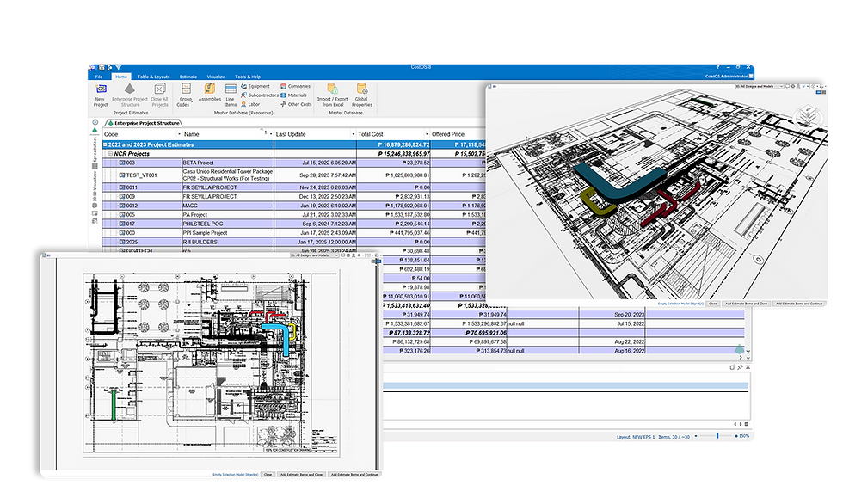Open Tools & Help tab

point(248,77)
